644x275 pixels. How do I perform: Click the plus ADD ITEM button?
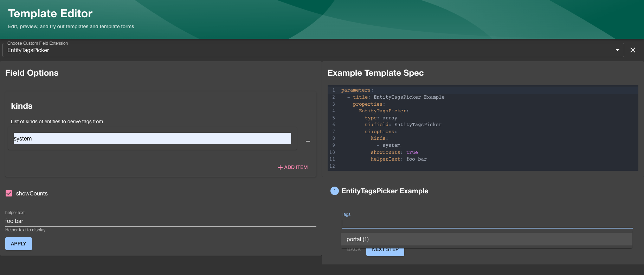pos(292,167)
